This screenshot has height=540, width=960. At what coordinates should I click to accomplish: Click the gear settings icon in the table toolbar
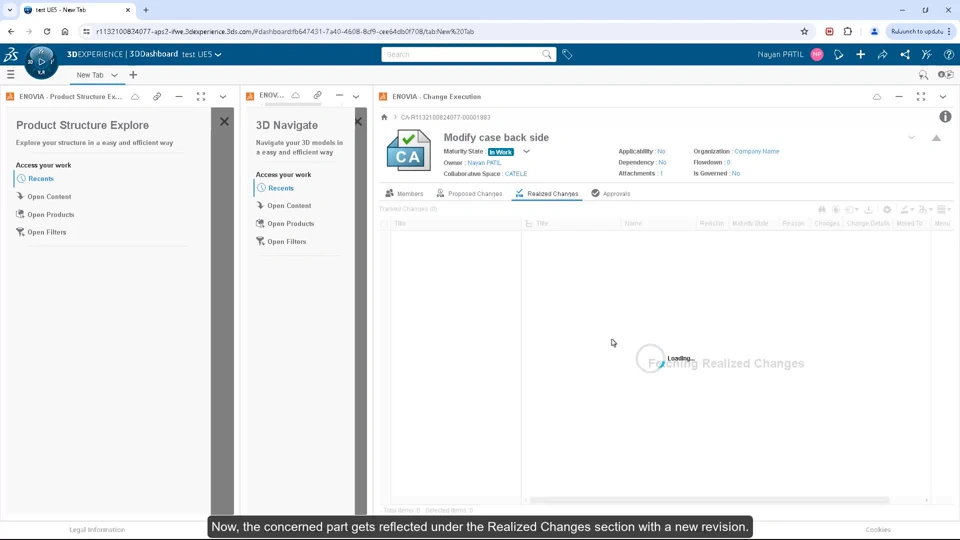tap(887, 209)
